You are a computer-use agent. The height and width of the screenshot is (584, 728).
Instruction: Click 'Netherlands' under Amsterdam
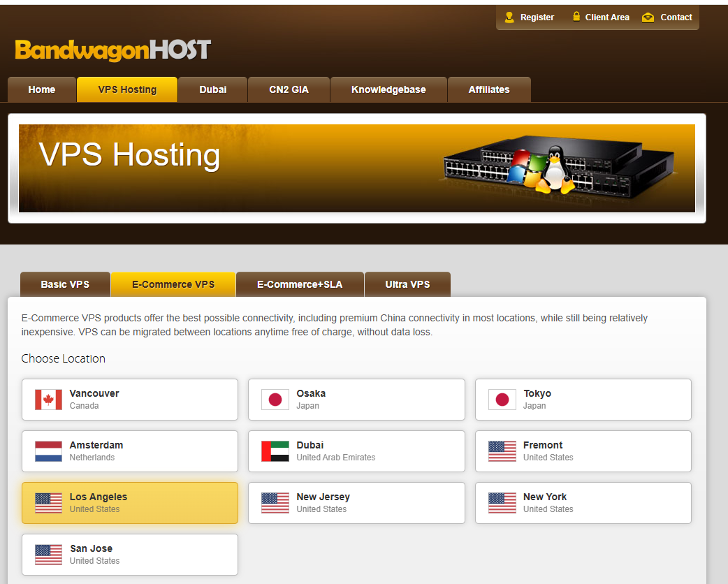[92, 458]
